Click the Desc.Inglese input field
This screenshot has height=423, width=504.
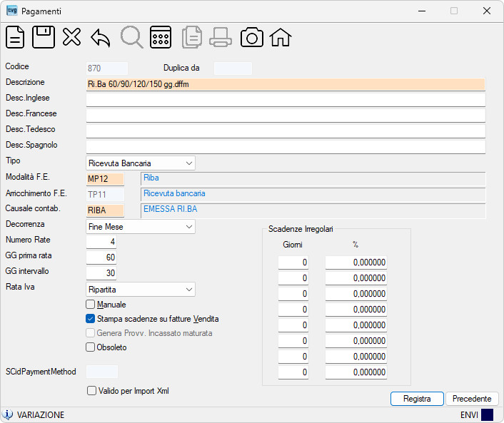pos(286,100)
